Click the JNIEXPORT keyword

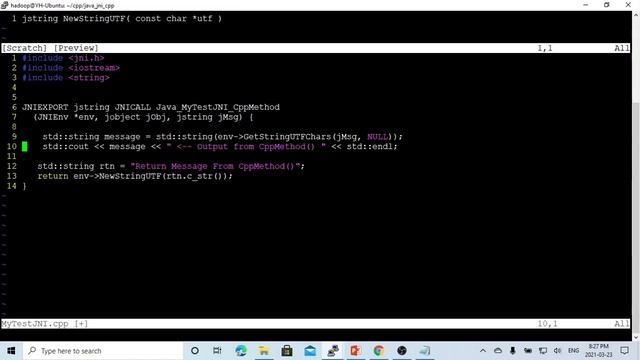click(45, 107)
